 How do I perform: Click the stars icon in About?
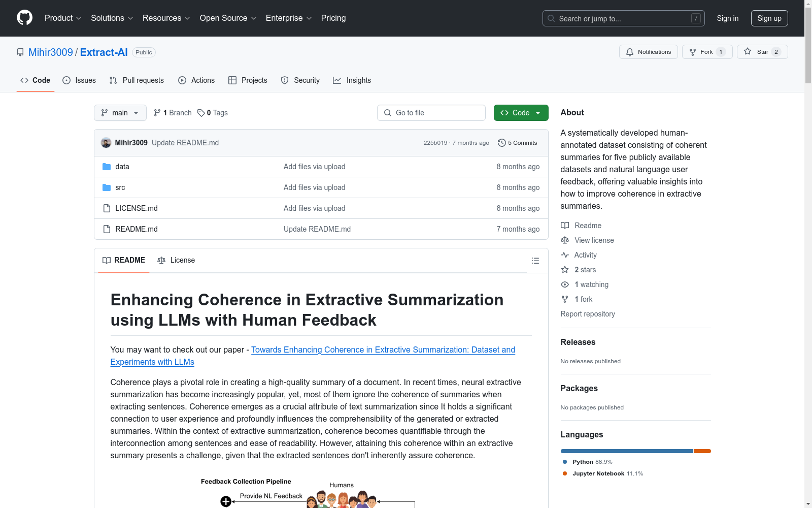pyautogui.click(x=565, y=270)
